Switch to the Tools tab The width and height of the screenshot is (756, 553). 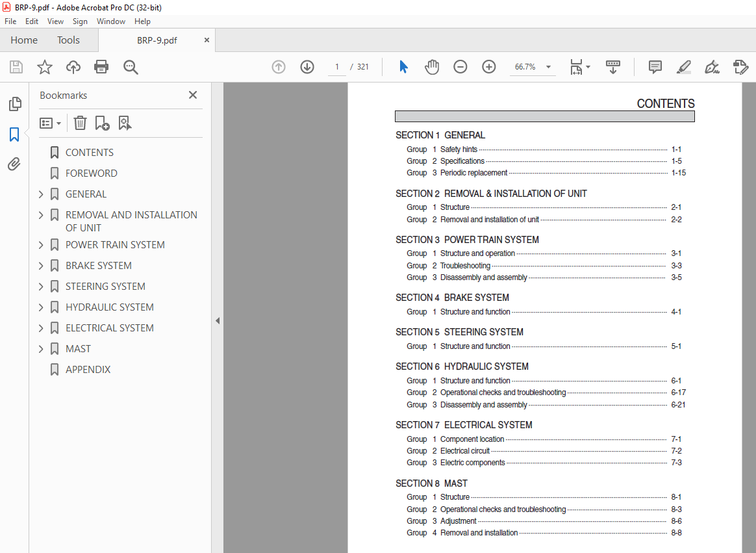68,40
